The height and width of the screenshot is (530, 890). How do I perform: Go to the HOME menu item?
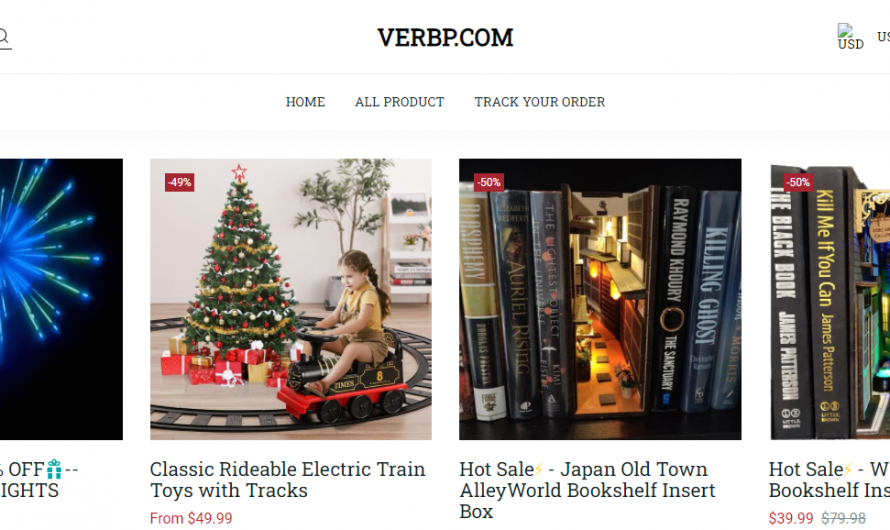coord(305,102)
